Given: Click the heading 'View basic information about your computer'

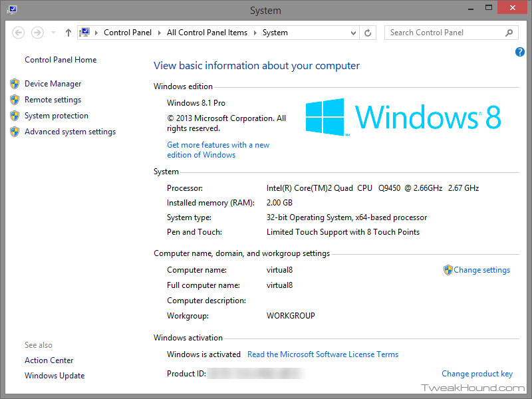Looking at the screenshot, I should (x=257, y=66).
